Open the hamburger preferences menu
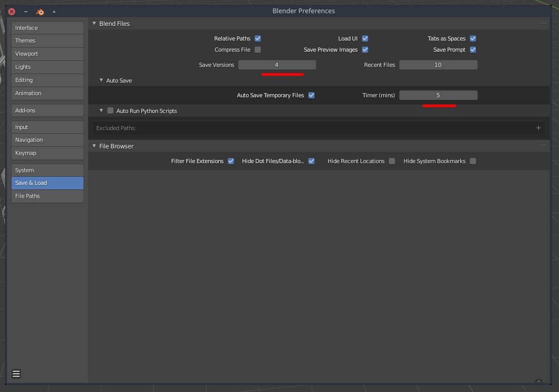Image resolution: width=559 pixels, height=392 pixels. click(x=16, y=373)
